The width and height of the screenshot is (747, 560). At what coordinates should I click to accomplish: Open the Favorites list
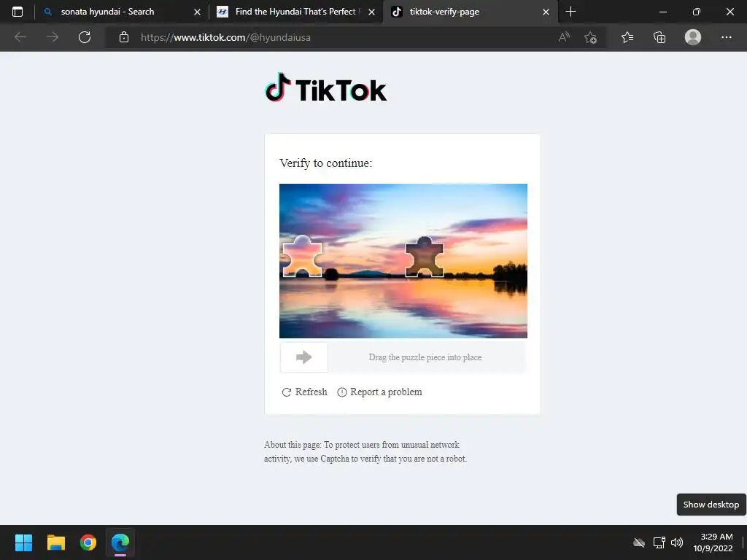627,37
